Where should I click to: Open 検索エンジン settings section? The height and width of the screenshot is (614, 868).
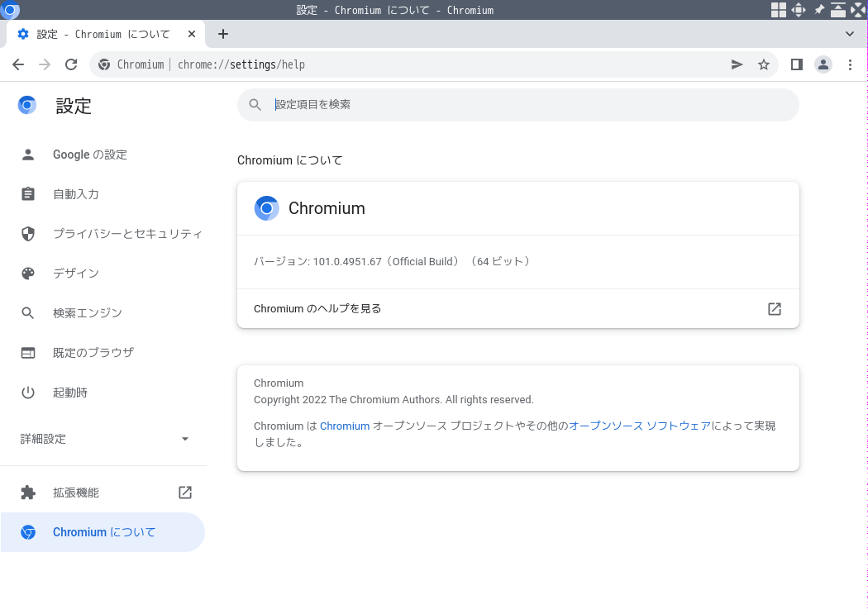click(103, 313)
